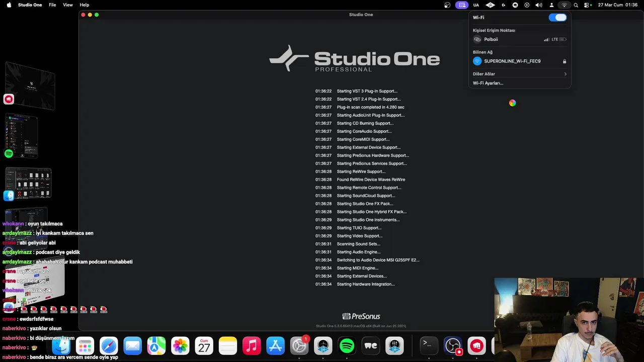Open System Settings with the red badge
The width and height of the screenshot is (644, 362).
pyautogui.click(x=299, y=346)
